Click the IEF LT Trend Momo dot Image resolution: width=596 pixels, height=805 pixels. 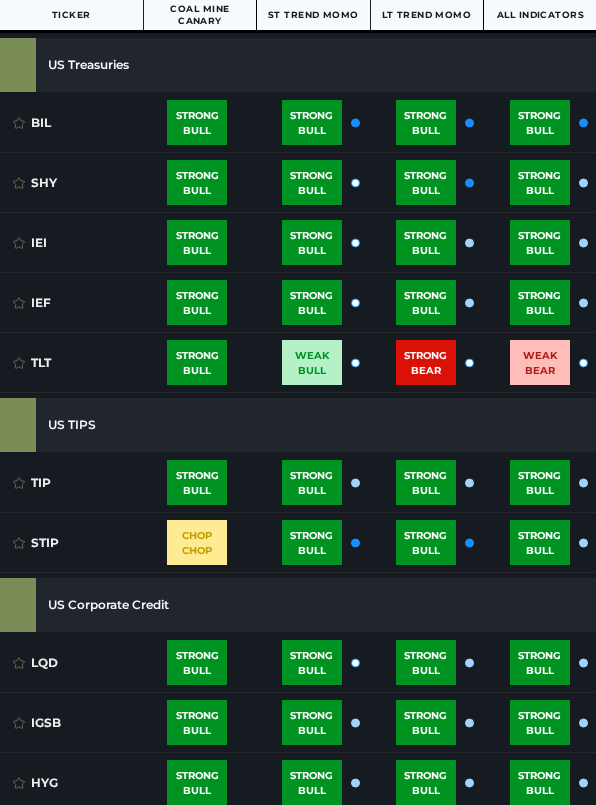point(469,303)
